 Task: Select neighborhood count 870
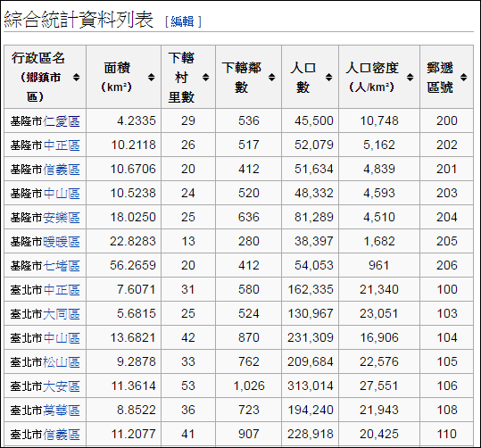249,337
